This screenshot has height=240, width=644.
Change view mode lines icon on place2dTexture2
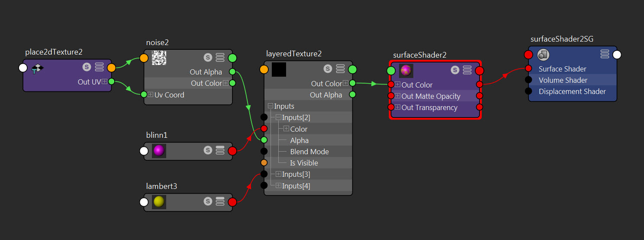[99, 67]
